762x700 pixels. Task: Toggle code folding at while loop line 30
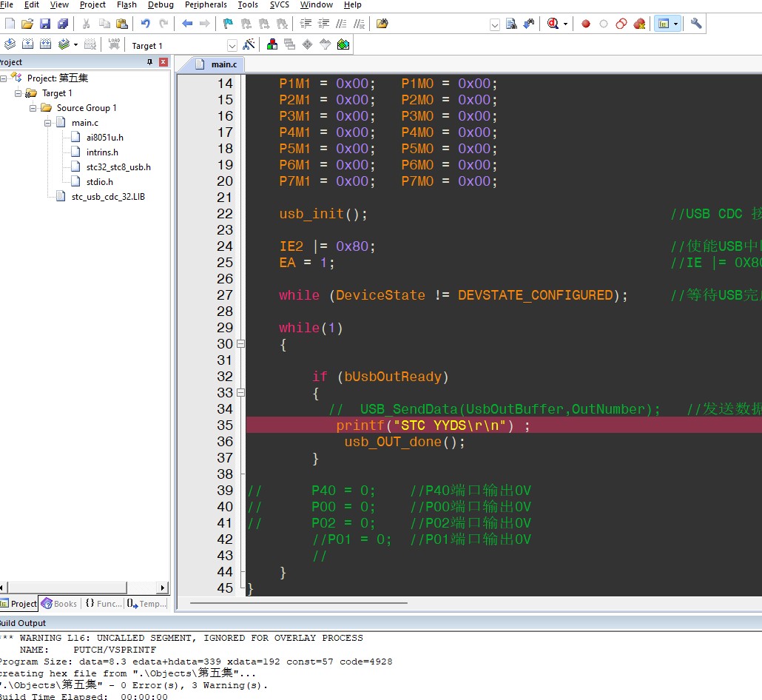click(x=240, y=344)
